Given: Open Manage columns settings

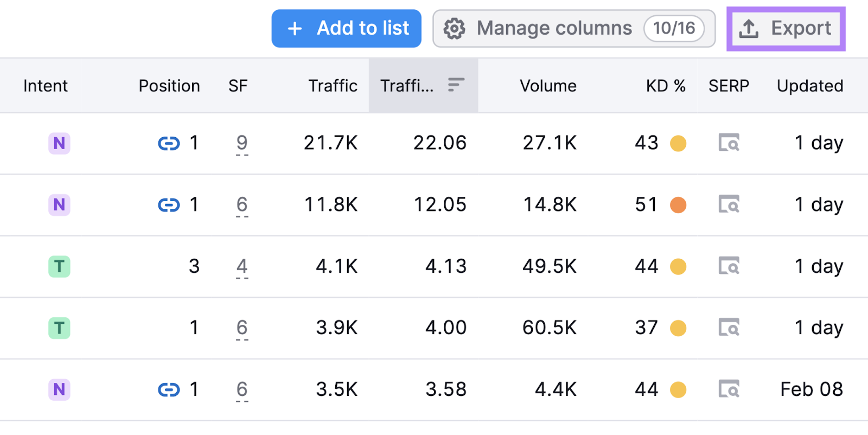Looking at the screenshot, I should tap(574, 28).
